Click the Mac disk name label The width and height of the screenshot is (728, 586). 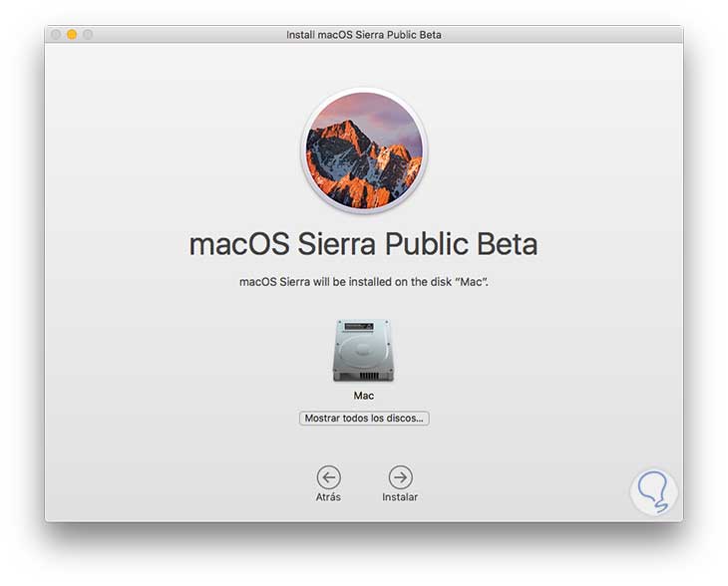click(364, 396)
